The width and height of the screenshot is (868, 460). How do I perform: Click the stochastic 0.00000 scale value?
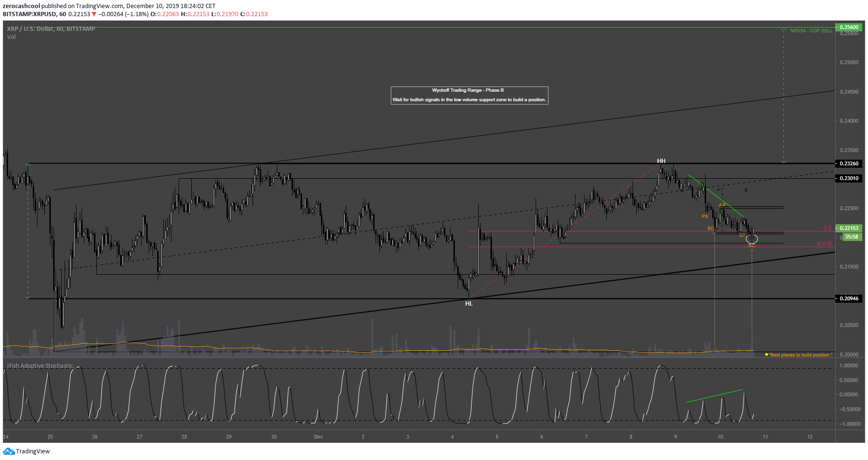[849, 394]
